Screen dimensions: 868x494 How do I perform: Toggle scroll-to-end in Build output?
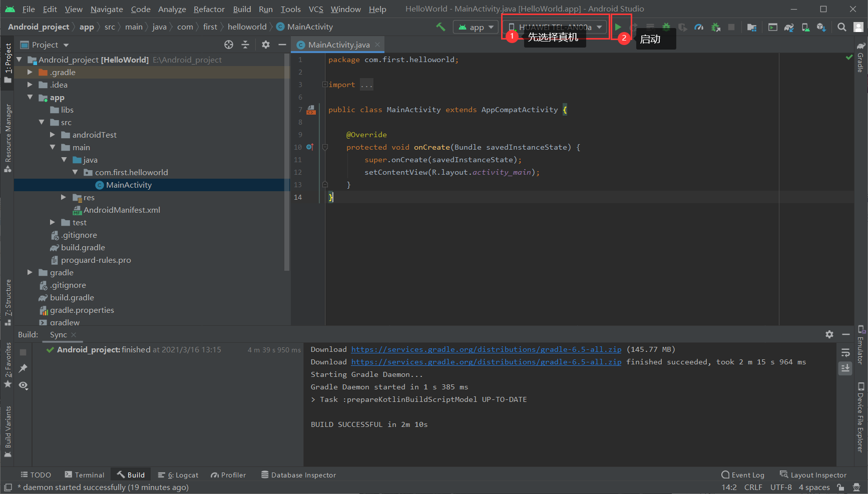click(845, 368)
